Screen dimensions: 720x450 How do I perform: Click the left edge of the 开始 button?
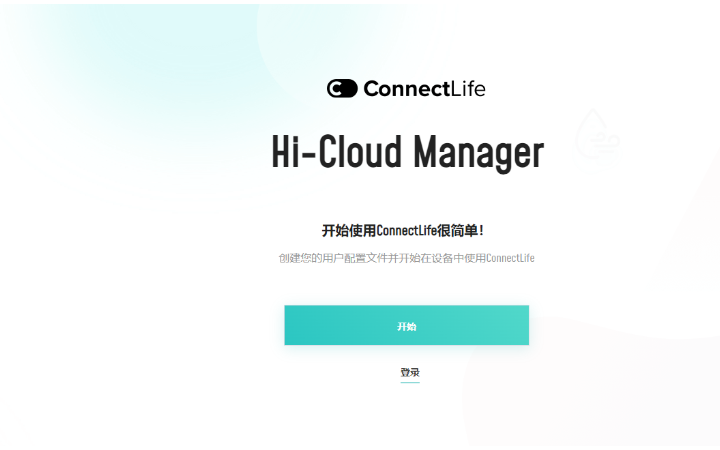(x=287, y=325)
